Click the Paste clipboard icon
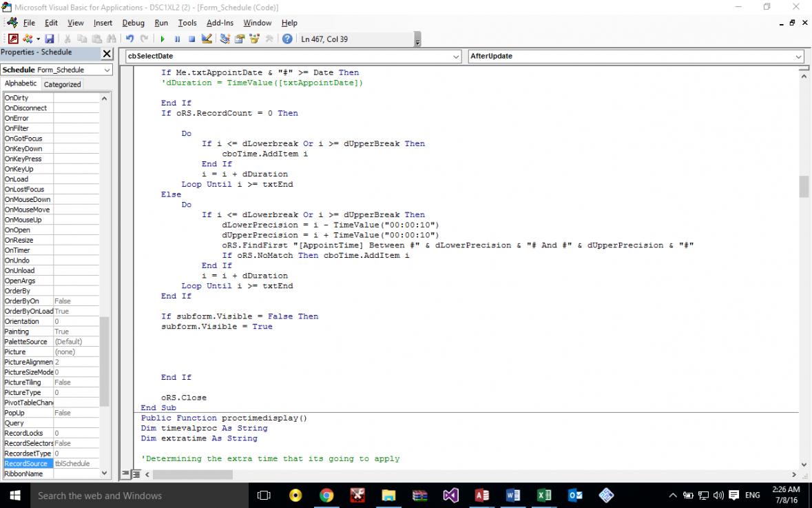Image resolution: width=812 pixels, height=508 pixels. 96,39
